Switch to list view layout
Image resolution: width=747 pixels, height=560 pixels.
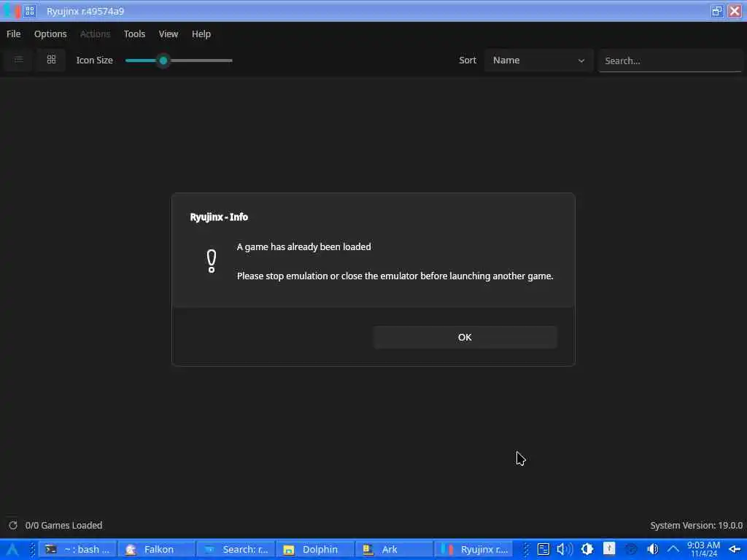click(18, 60)
